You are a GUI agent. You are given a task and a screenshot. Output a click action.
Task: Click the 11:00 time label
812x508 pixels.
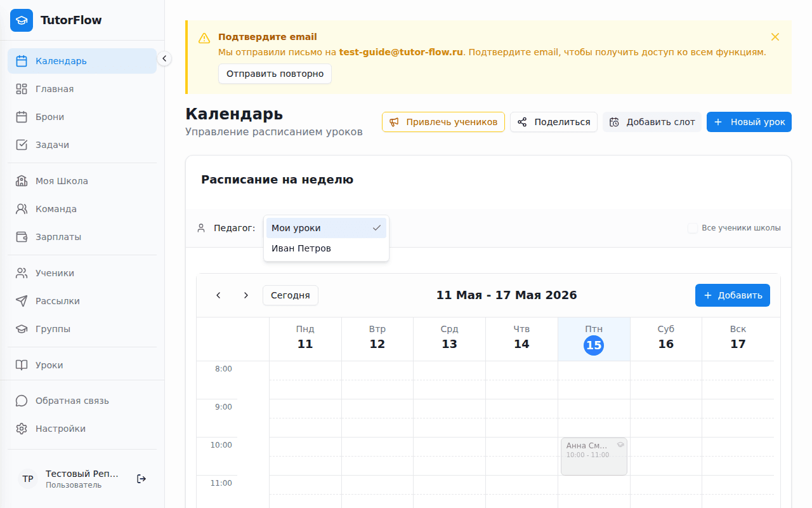pyautogui.click(x=221, y=483)
